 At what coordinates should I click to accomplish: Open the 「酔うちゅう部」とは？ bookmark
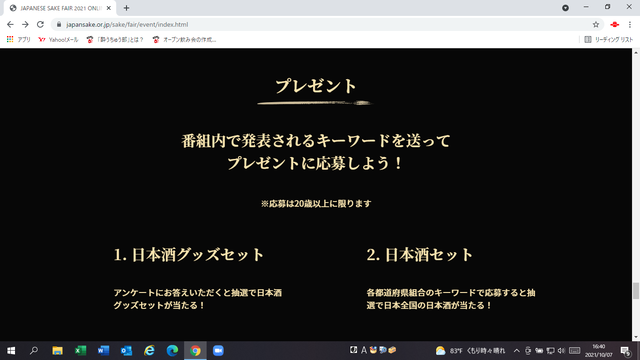coord(115,40)
